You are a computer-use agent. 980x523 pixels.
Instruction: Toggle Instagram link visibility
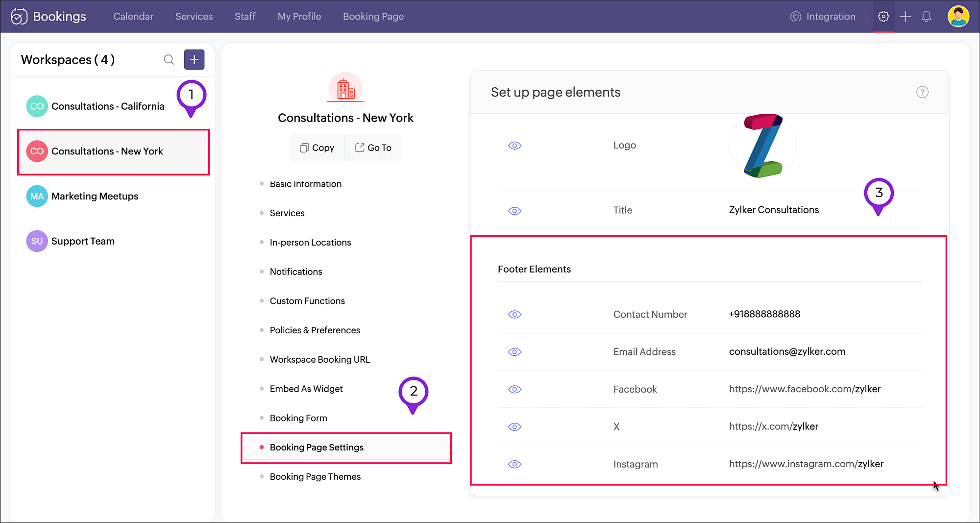click(514, 464)
